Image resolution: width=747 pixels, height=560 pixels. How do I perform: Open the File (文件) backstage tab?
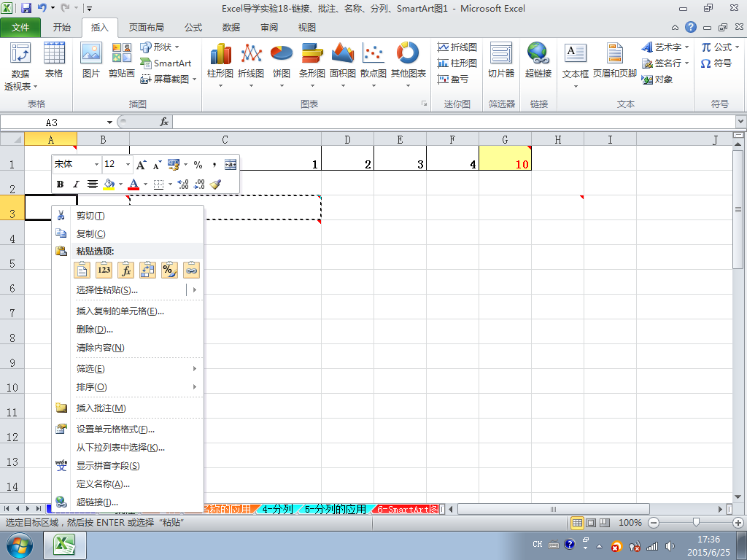coord(20,28)
